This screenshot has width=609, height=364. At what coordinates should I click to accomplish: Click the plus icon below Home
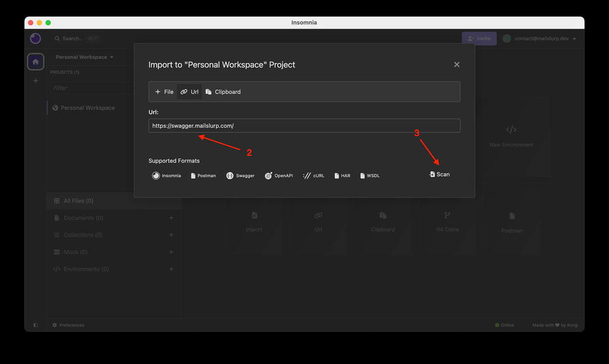(x=35, y=81)
